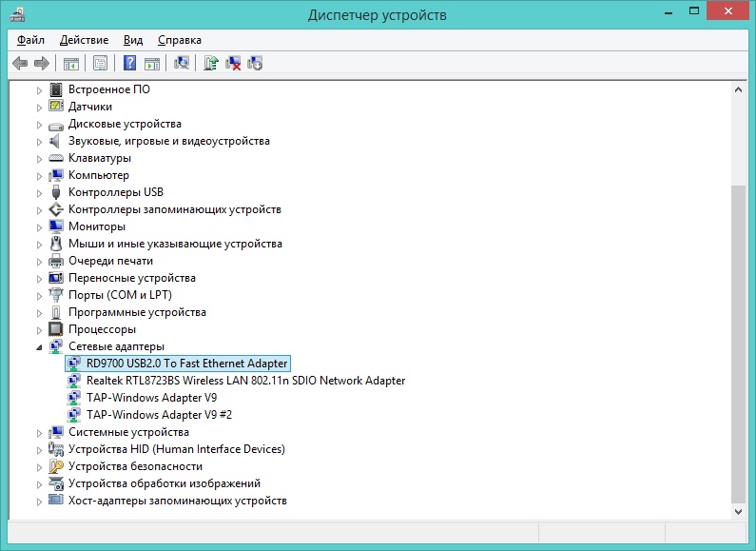Viewport: 756px width, 551px height.
Task: Click the vertical scrollbar up arrow
Action: [738, 89]
